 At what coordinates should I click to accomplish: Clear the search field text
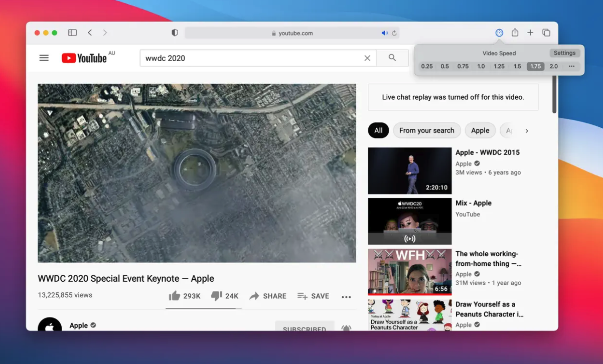(367, 58)
